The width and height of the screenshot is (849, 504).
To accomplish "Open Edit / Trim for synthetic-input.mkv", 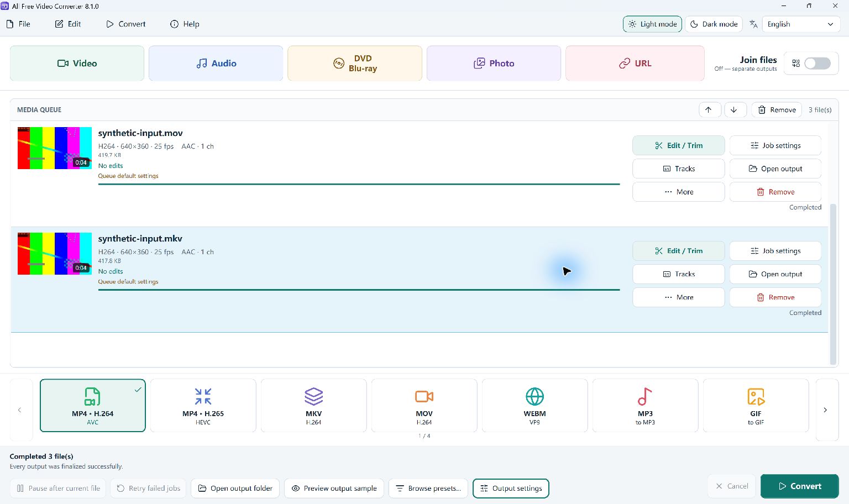I will point(678,251).
